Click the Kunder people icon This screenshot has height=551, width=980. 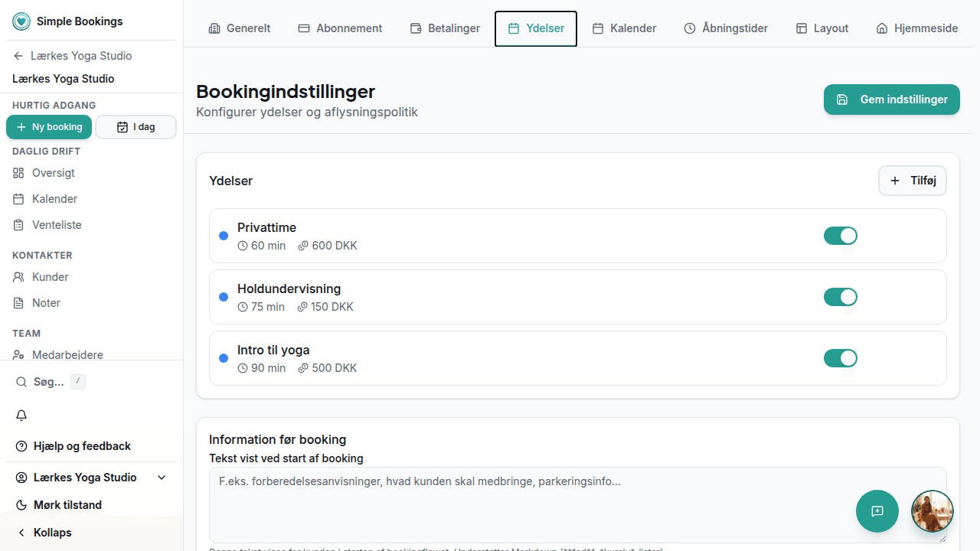(18, 277)
